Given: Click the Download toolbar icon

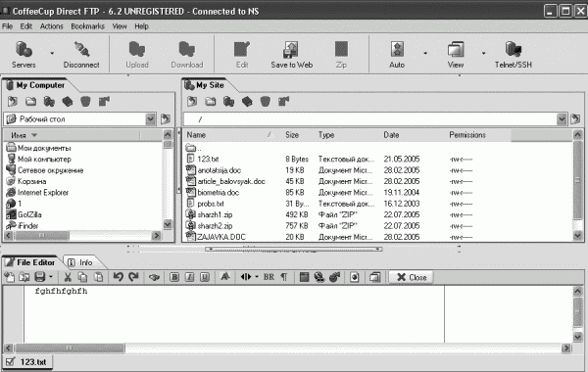Looking at the screenshot, I should pos(187,55).
